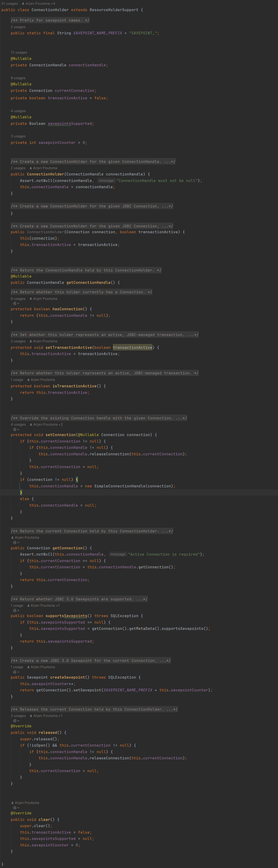Click highlighted closing brace before 'else'
Image resolution: width=278 pixels, height=868 pixels.
[x=21, y=493]
